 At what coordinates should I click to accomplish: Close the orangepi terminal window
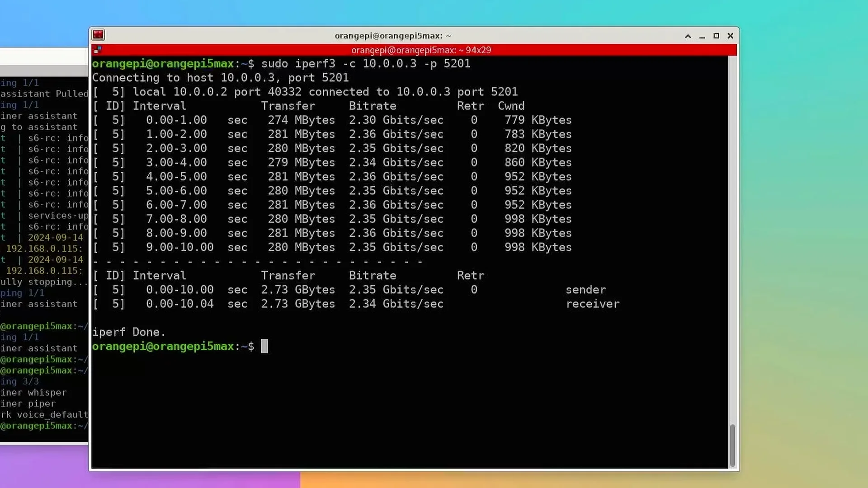coord(730,36)
